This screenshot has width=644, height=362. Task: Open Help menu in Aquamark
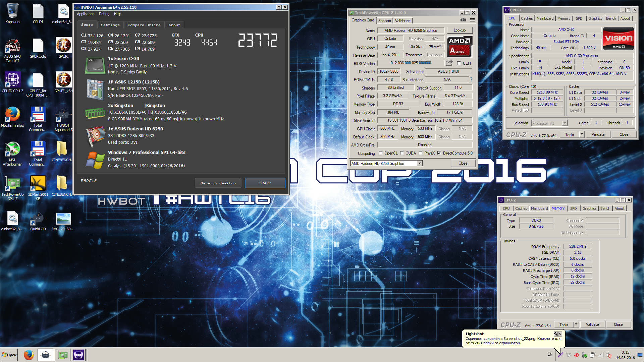click(117, 14)
